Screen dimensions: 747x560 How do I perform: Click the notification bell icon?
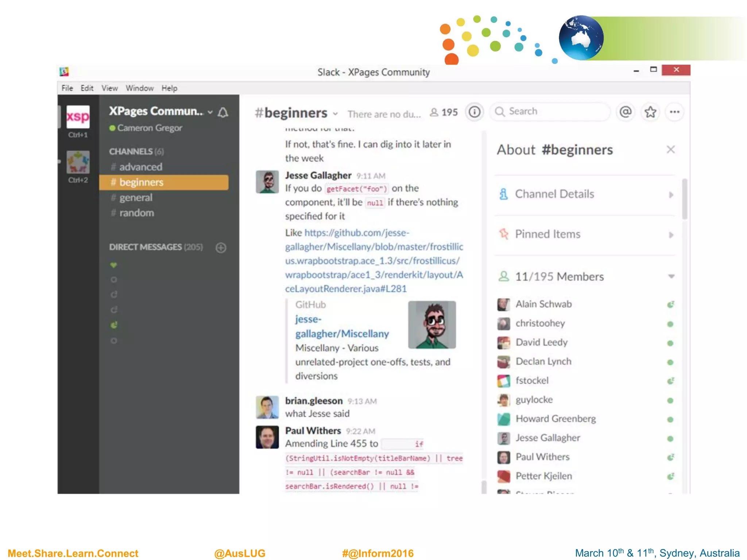[223, 112]
